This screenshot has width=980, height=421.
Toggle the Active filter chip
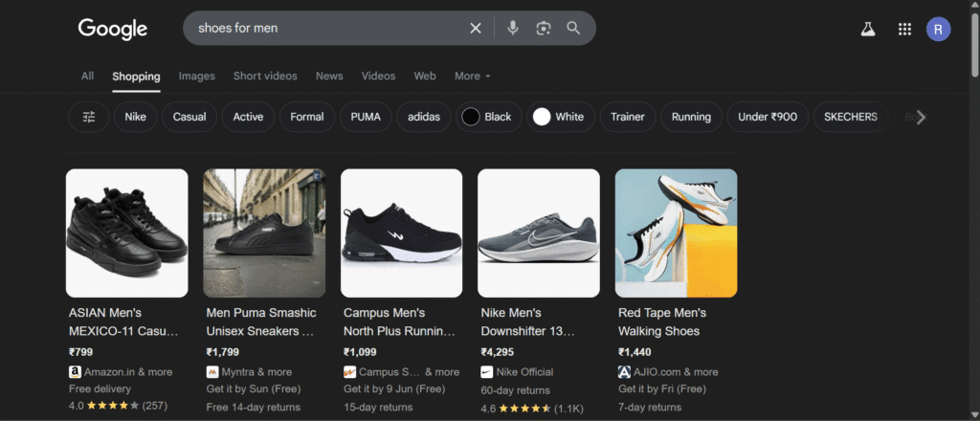coord(248,117)
